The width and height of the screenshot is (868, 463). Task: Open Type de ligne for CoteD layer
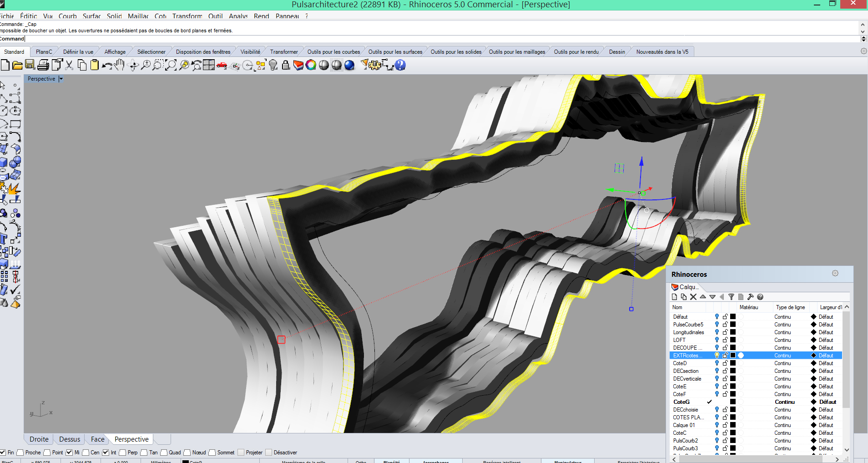coord(782,363)
